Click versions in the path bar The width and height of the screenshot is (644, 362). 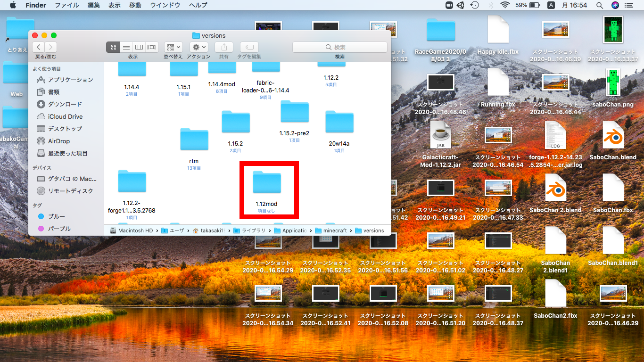click(x=370, y=230)
